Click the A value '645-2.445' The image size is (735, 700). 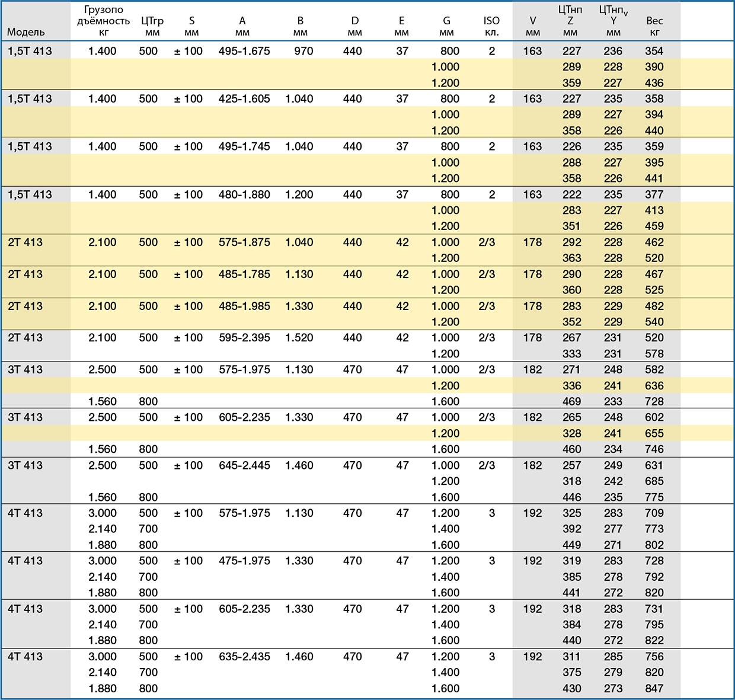244,465
